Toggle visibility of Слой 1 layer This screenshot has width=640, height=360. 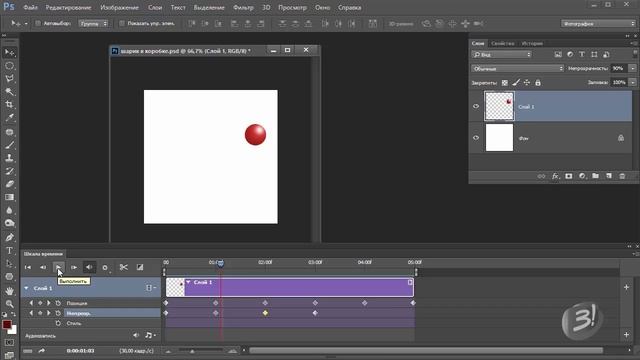pyautogui.click(x=476, y=106)
